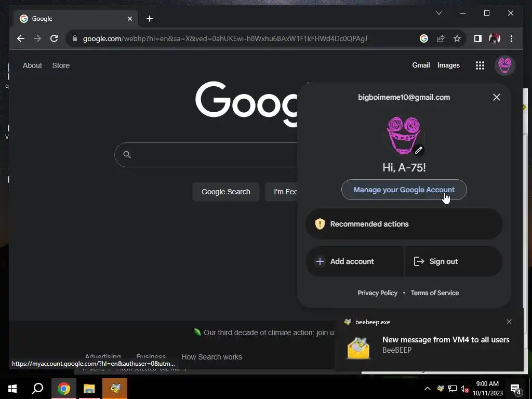This screenshot has height=399, width=532.
Task: Expand Chrome's tab search chevron
Action: tap(438, 13)
